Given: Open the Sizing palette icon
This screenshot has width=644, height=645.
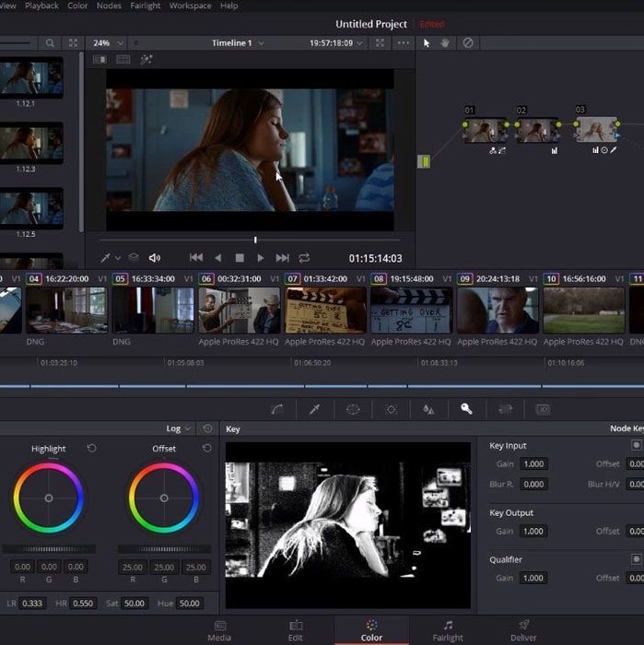Looking at the screenshot, I should [505, 409].
